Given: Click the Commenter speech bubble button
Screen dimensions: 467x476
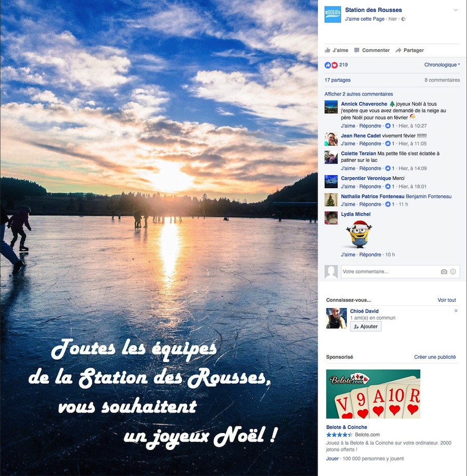Looking at the screenshot, I should pyautogui.click(x=372, y=50).
